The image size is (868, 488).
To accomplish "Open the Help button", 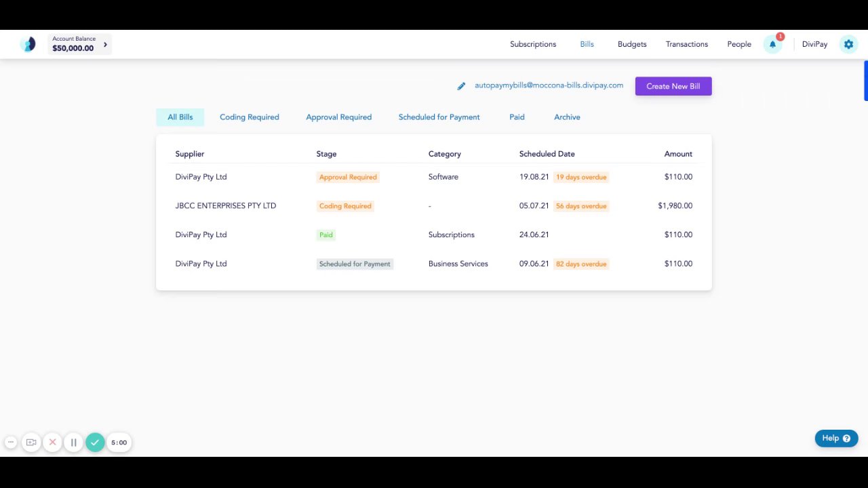I will coord(836,438).
